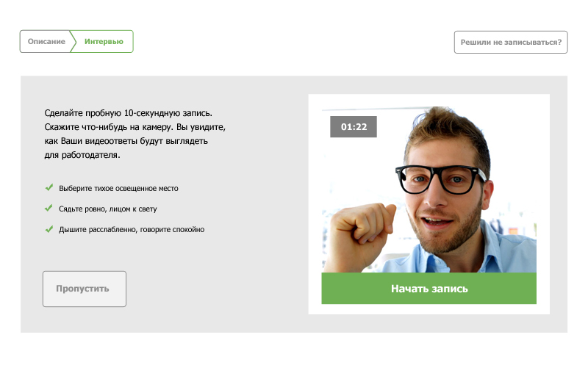The width and height of the screenshot is (588, 365).
Task: Start recording with the Начать запись button
Action: pyautogui.click(x=429, y=289)
